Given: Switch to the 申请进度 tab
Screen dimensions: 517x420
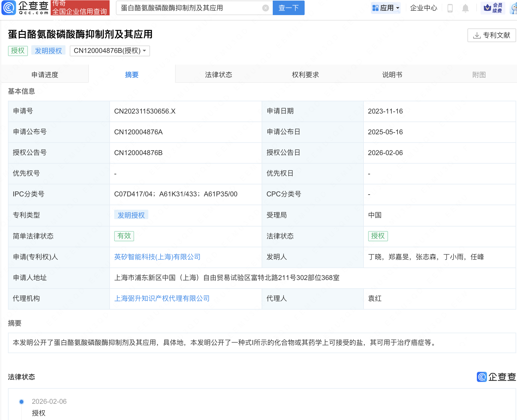Looking at the screenshot, I should 45,75.
